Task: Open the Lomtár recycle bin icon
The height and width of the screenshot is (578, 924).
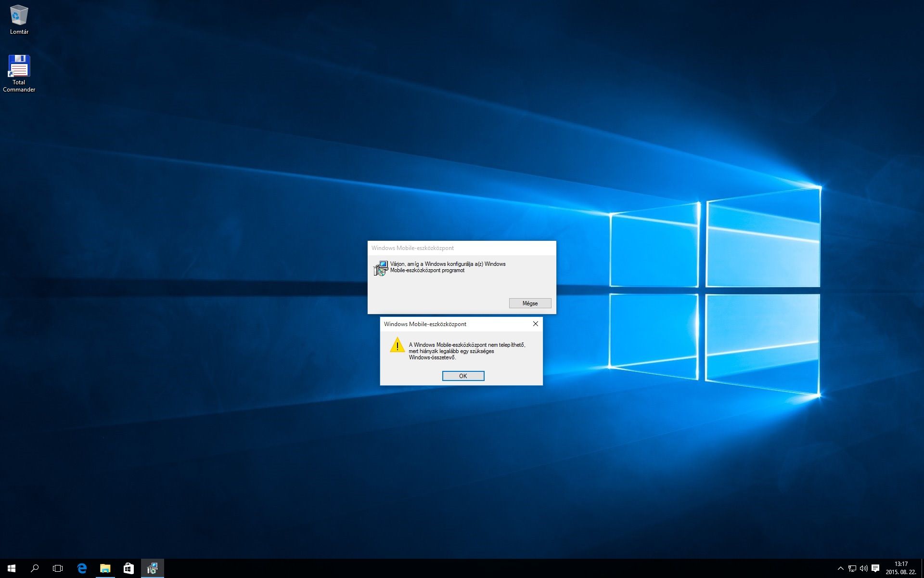Action: coord(19,19)
